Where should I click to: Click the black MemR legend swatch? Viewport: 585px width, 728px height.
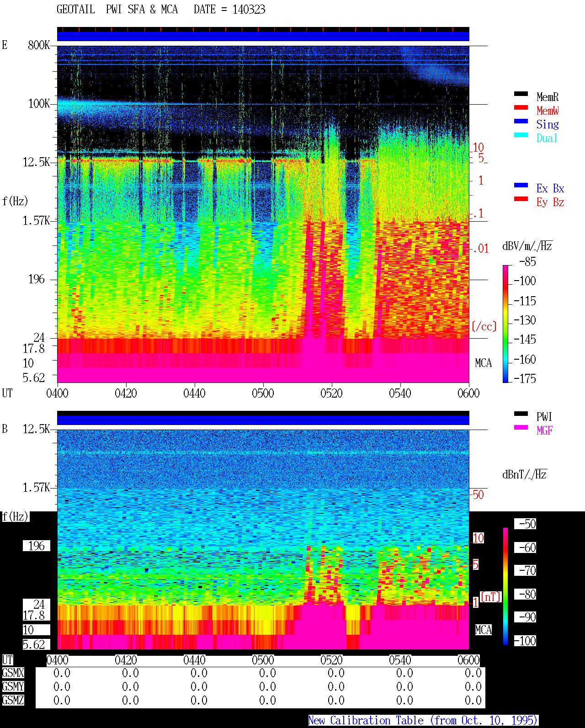[521, 94]
